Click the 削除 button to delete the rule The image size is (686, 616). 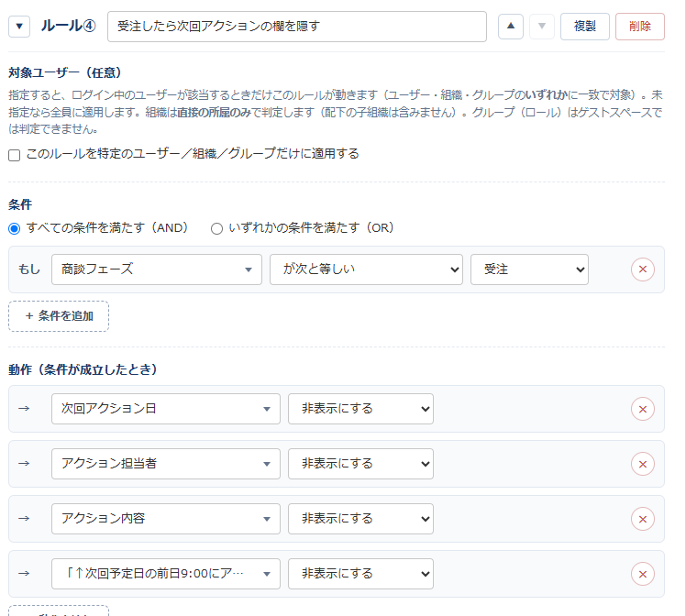[x=639, y=27]
